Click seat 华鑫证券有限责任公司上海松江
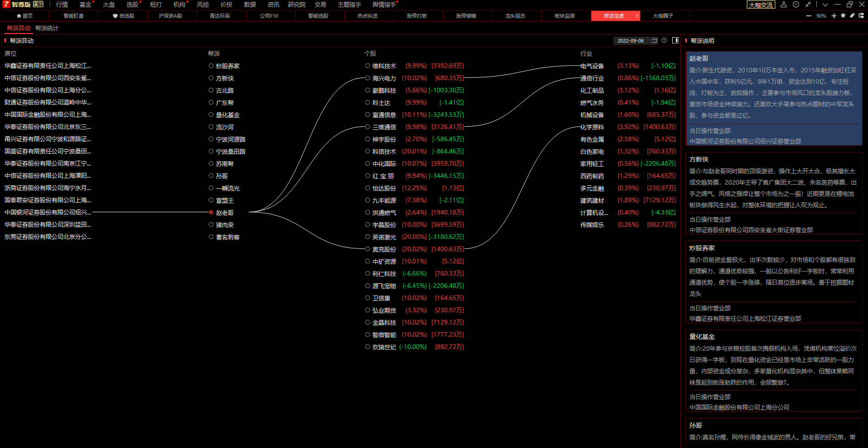The image size is (868, 448). (47, 66)
